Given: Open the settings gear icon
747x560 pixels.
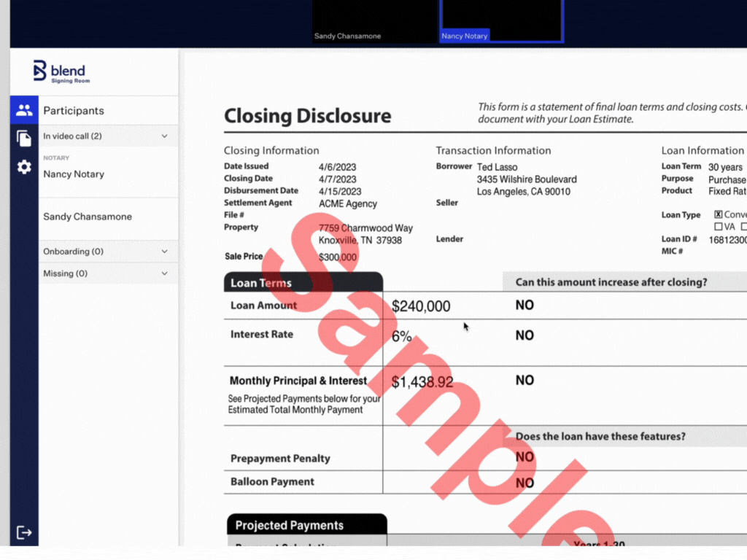Looking at the screenshot, I should pos(24,167).
